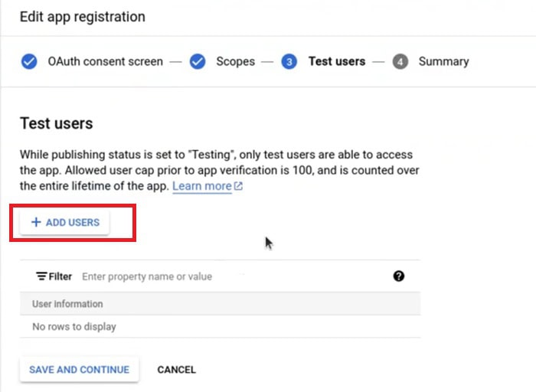
Task: Click the OAuth consent screen checkmark icon
Action: pos(29,61)
